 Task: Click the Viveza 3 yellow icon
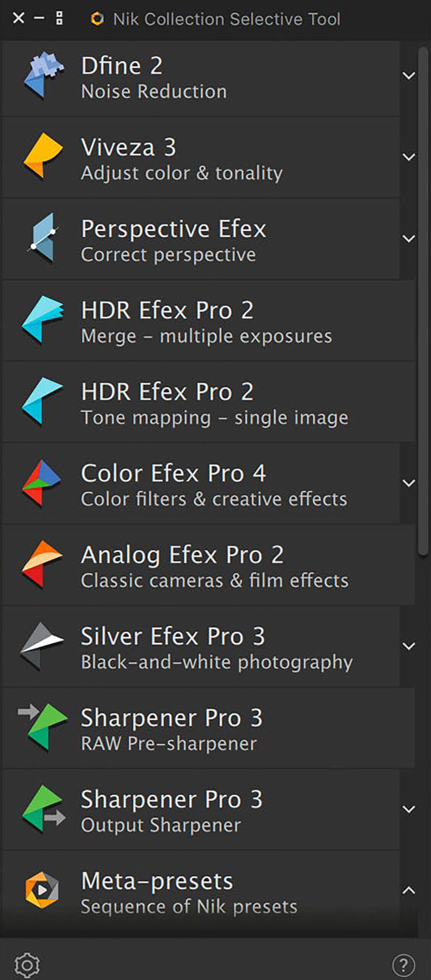[x=43, y=156]
